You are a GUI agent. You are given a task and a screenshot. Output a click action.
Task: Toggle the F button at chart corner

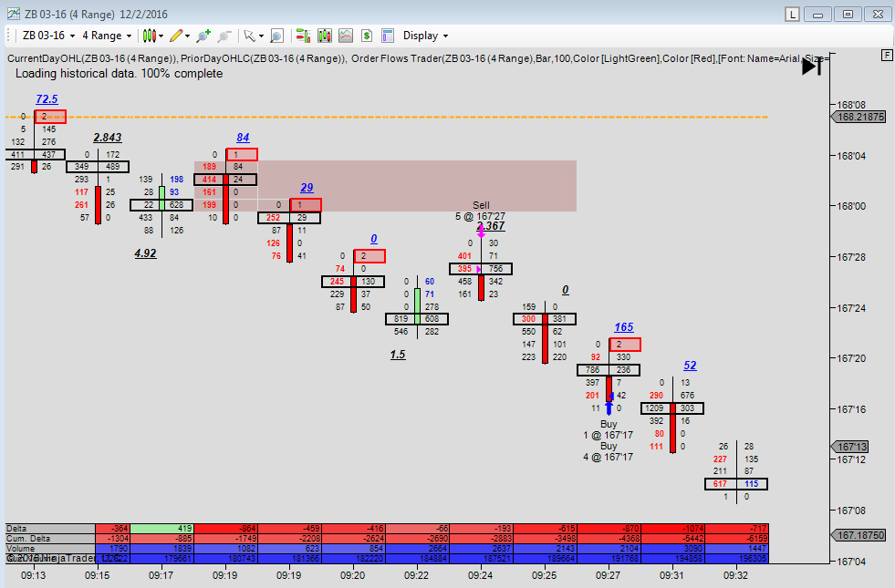887,56
